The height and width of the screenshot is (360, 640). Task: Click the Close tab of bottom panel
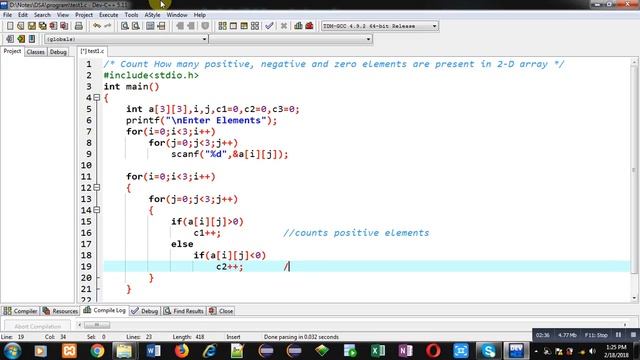pyautogui.click(x=221, y=311)
